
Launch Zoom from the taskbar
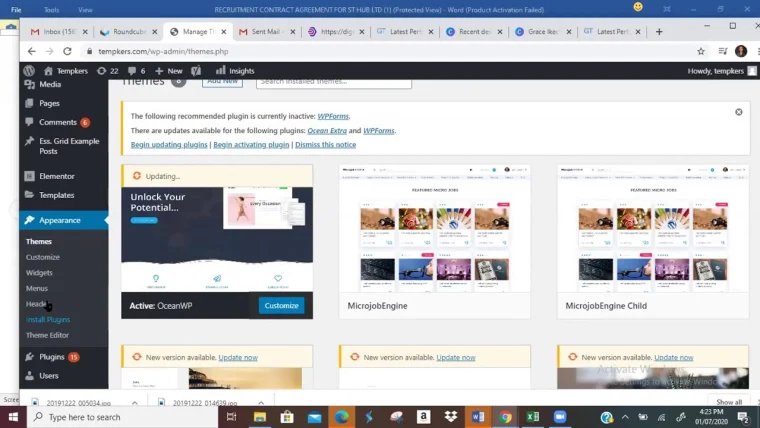tap(560, 417)
